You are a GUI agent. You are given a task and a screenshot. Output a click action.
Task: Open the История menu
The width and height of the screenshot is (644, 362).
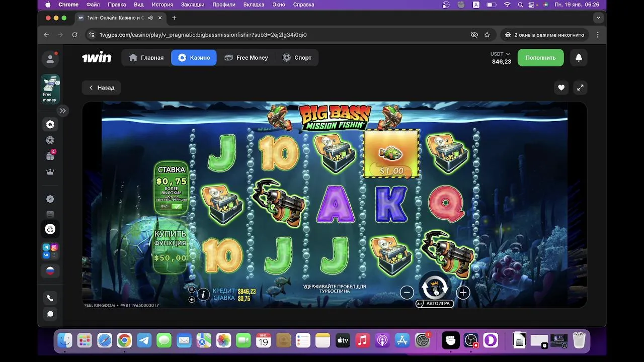(x=162, y=5)
